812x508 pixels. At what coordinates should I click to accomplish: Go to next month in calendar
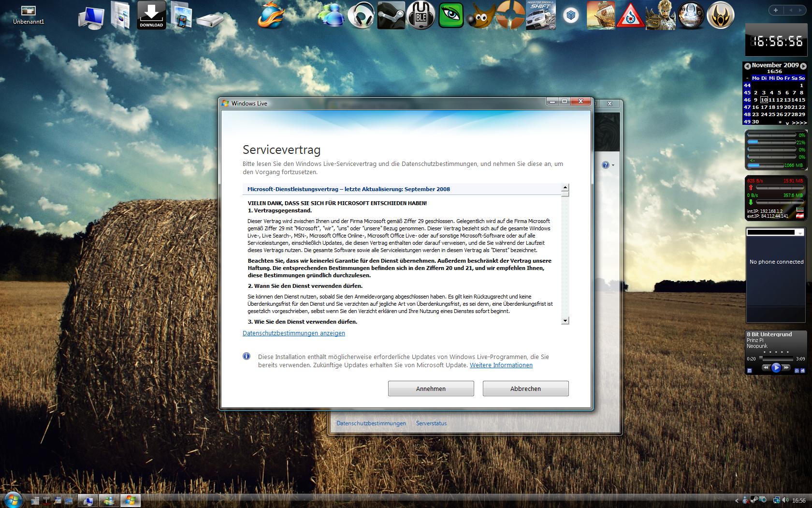click(803, 66)
